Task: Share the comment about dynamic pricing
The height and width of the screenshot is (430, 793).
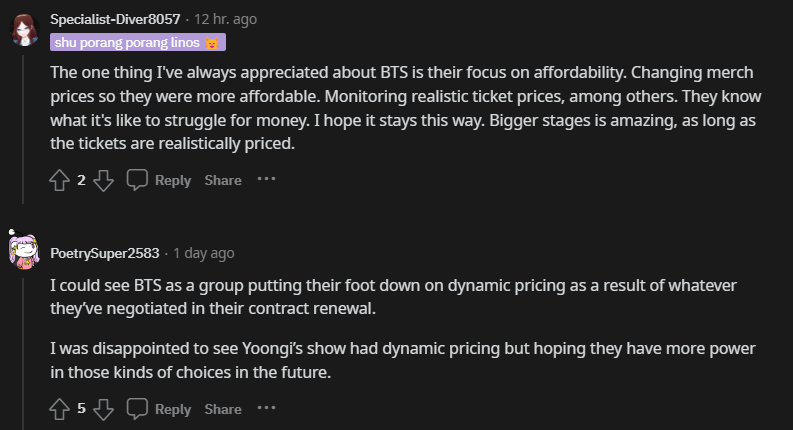Action: pos(223,409)
